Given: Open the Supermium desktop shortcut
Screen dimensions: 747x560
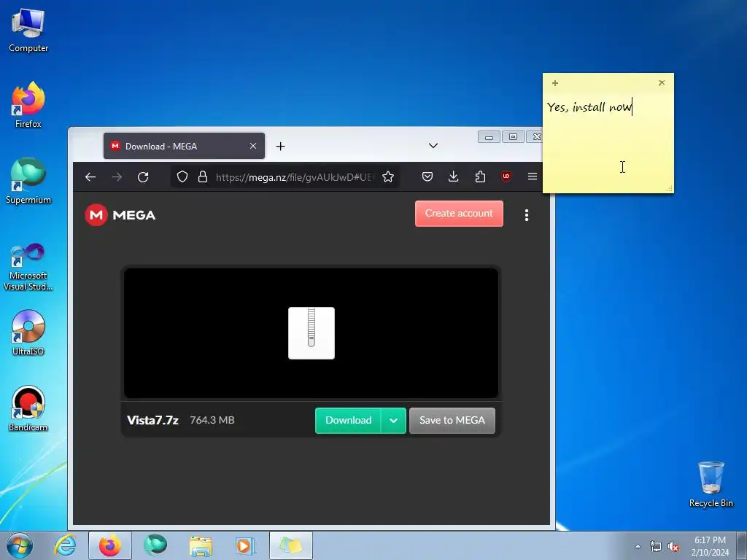Looking at the screenshot, I should pos(28,181).
